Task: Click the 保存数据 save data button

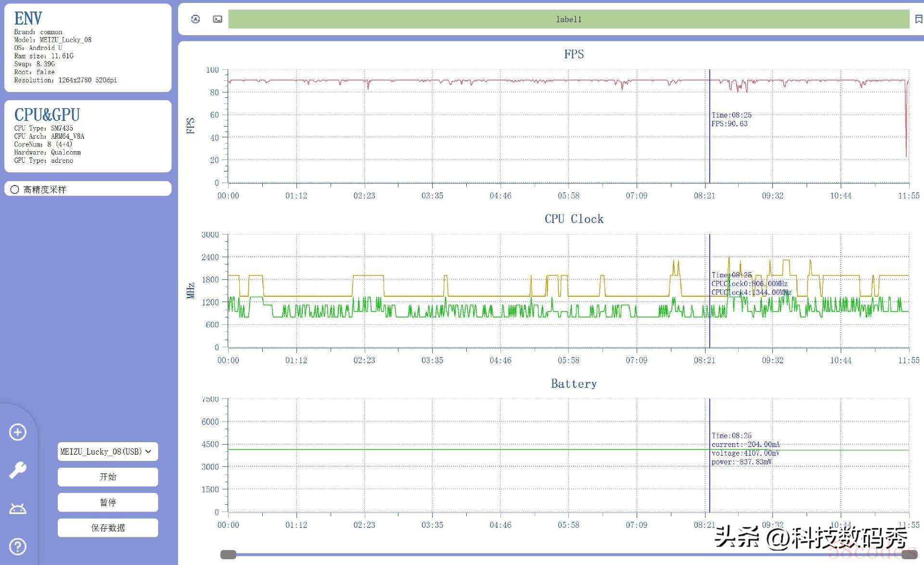Action: click(x=107, y=528)
